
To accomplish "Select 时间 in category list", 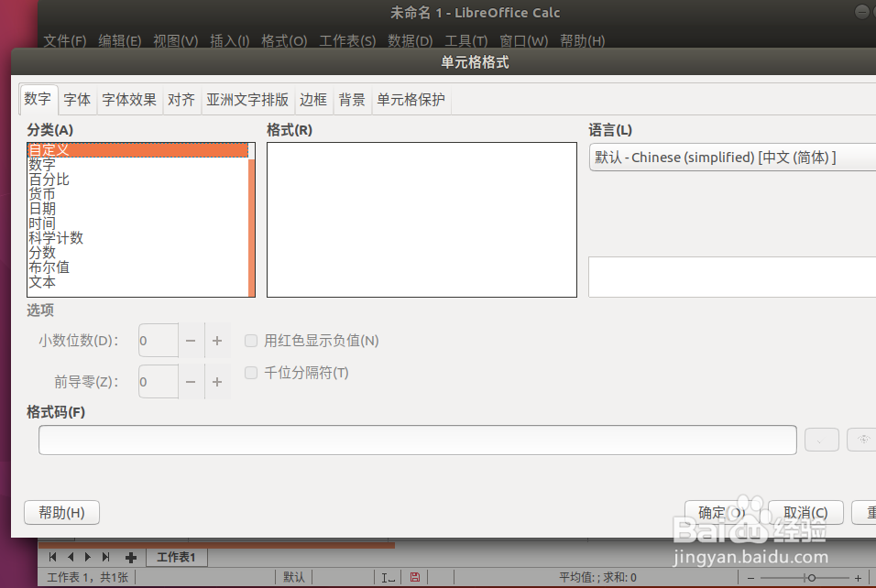I will point(137,223).
